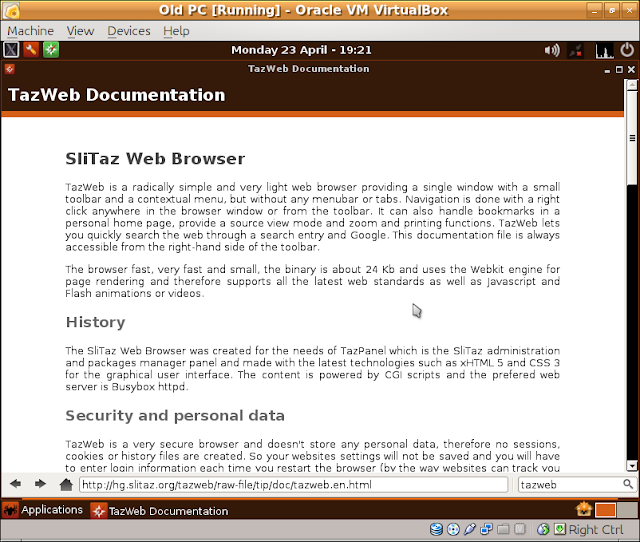Click the clock showing Monday 23 April
This screenshot has height=542, width=640.
[x=301, y=50]
